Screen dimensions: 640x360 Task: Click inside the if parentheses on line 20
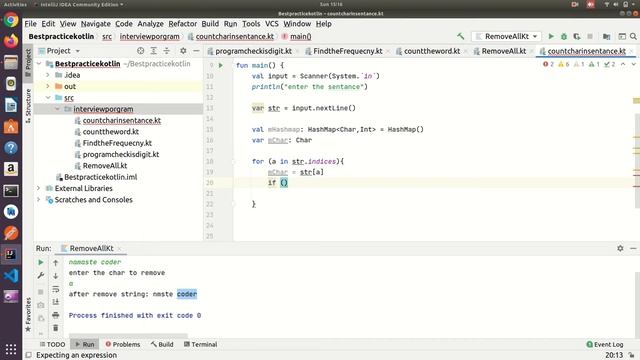click(x=284, y=182)
